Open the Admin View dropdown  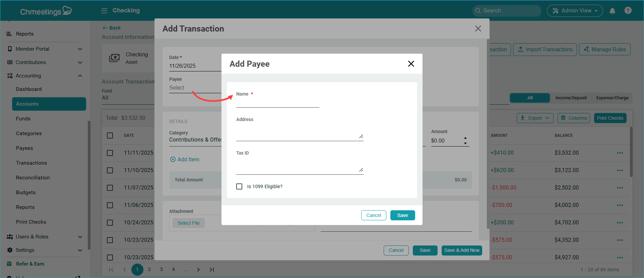tap(575, 11)
